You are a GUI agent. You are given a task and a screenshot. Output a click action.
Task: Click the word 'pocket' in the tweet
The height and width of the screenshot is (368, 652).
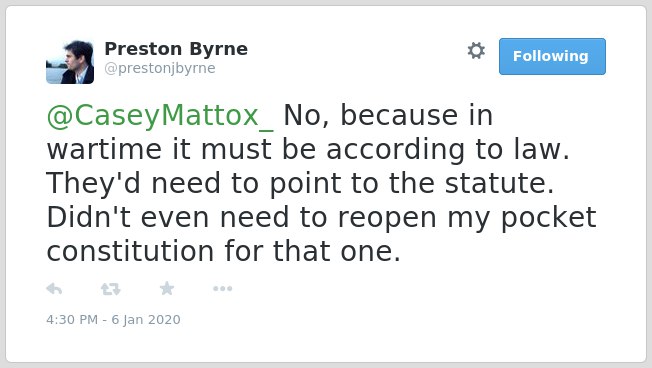point(548,218)
